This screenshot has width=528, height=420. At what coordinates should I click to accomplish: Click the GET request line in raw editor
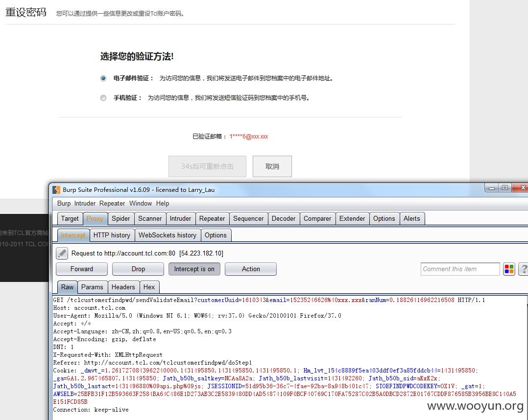click(269, 300)
